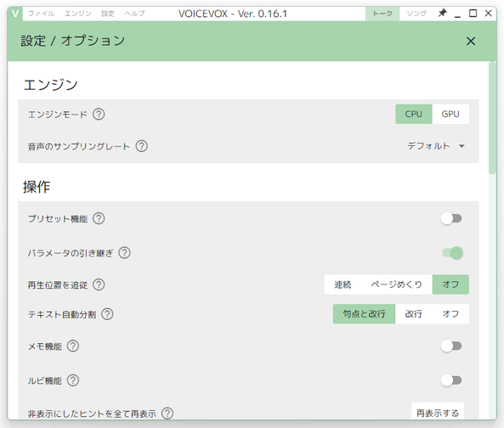This screenshot has width=504, height=428.
Task: Click the VOICEVOX logo icon in title bar
Action: point(15,14)
